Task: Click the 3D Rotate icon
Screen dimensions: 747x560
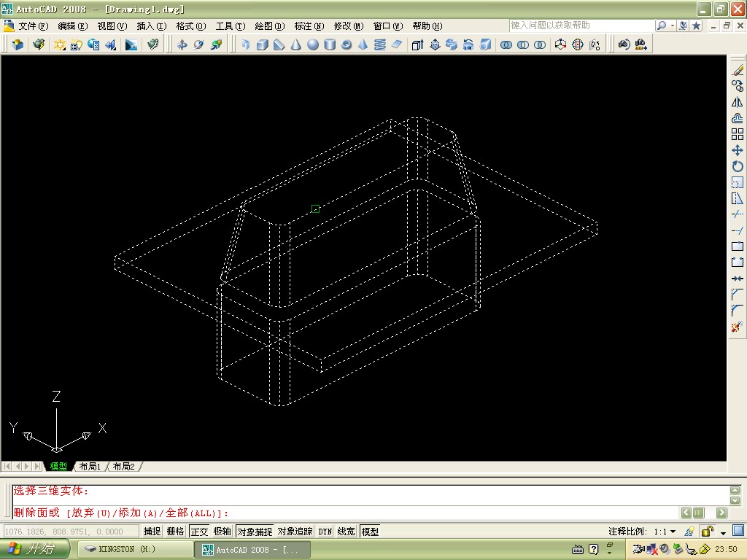Action: 578,44
